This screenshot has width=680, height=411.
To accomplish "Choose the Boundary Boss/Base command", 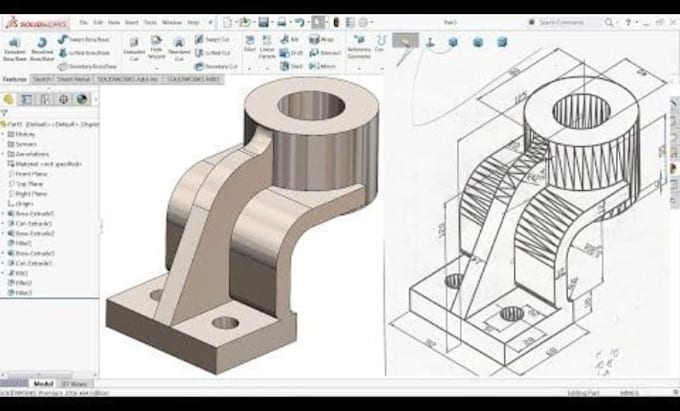I will coord(88,66).
